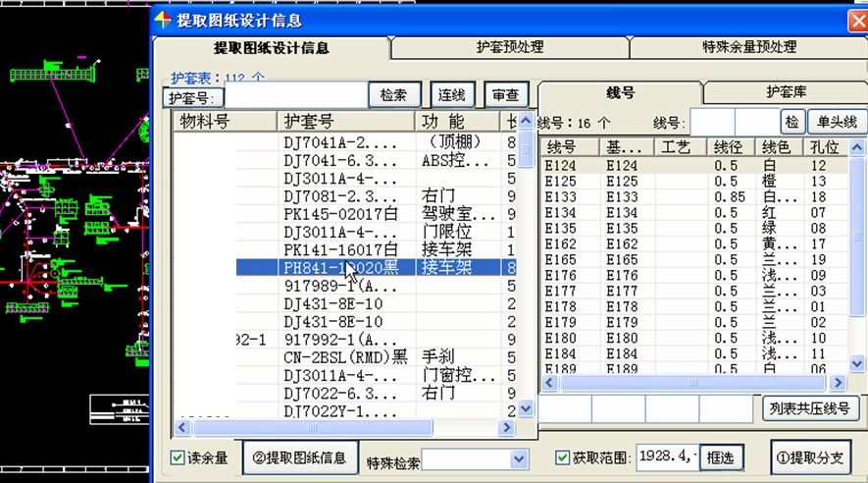Close the 提取图纸设计信息 dialog
Screen dimensions: 868x483
858,23
